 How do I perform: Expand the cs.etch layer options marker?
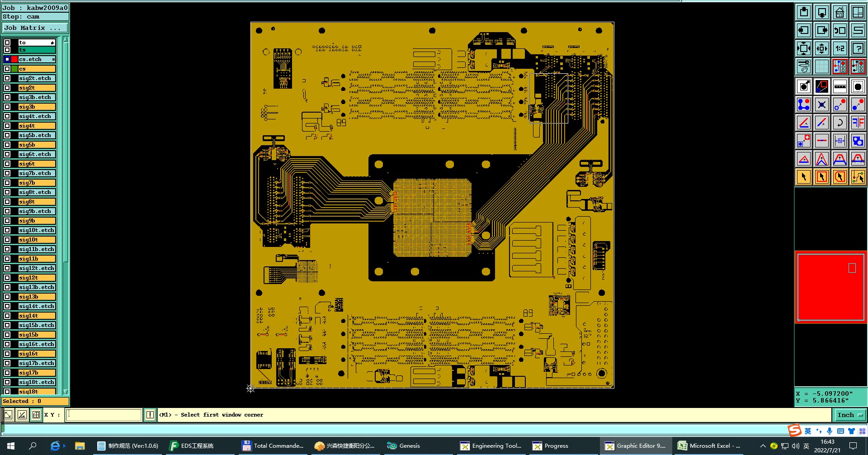tap(53, 59)
